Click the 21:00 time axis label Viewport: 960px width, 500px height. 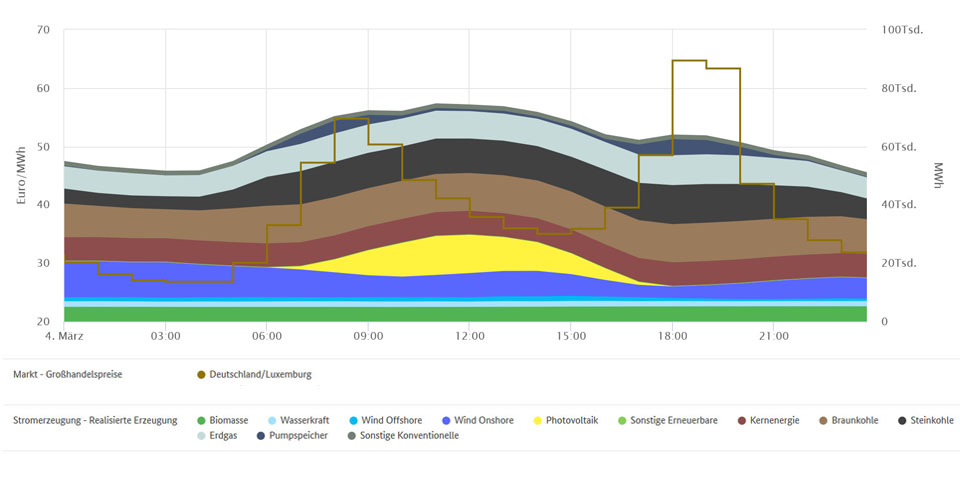(x=773, y=336)
